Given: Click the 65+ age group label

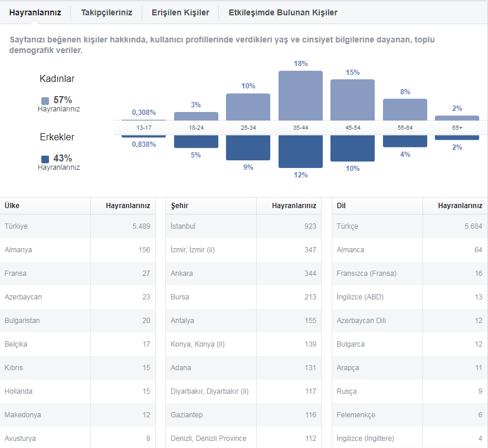Looking at the screenshot, I should (x=457, y=127).
